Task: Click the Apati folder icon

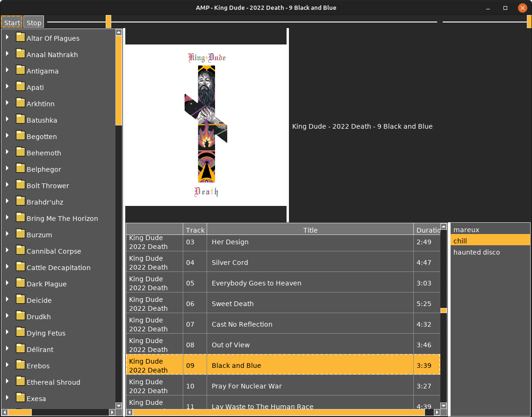Action: coord(21,86)
